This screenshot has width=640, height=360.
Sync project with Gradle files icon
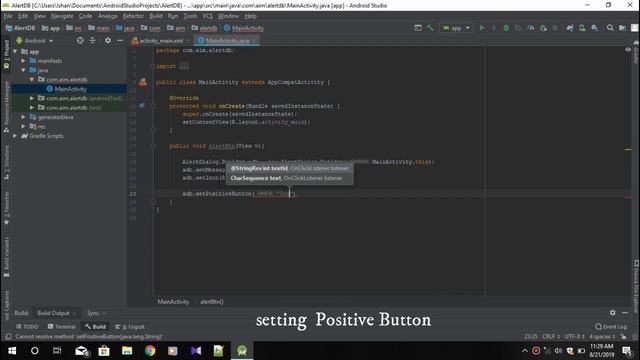(x=570, y=28)
